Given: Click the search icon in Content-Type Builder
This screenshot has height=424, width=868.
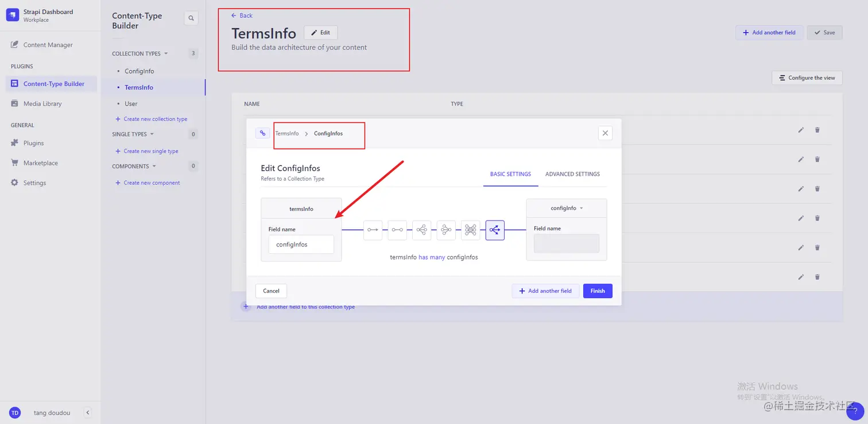Looking at the screenshot, I should (x=191, y=18).
